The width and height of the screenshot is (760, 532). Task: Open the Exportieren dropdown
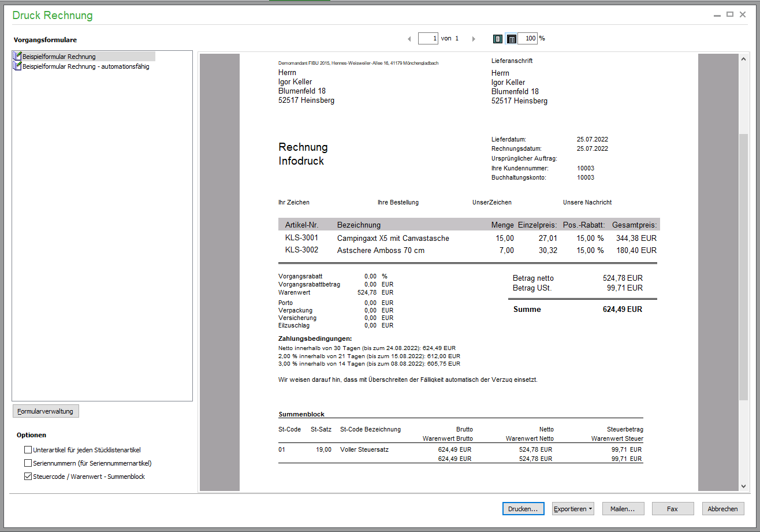(573, 509)
